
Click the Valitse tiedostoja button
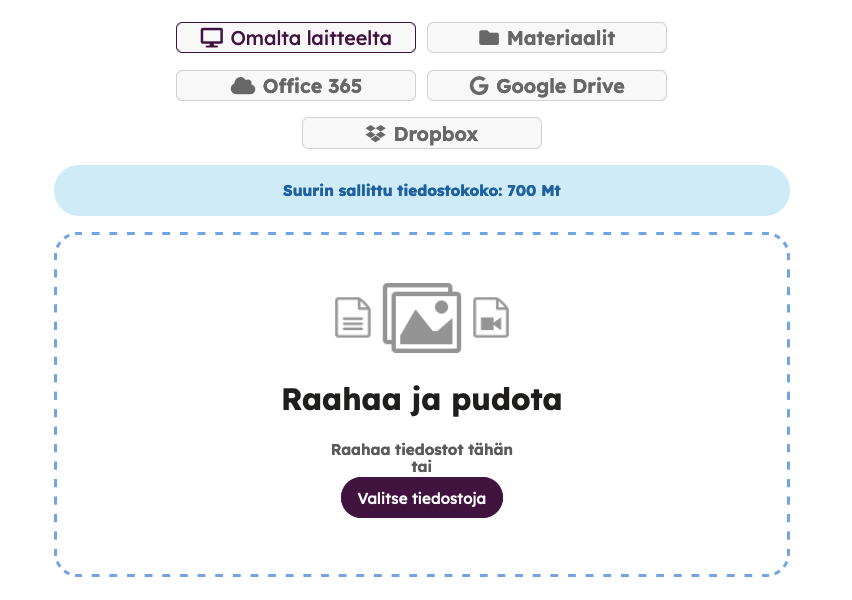[422, 498]
